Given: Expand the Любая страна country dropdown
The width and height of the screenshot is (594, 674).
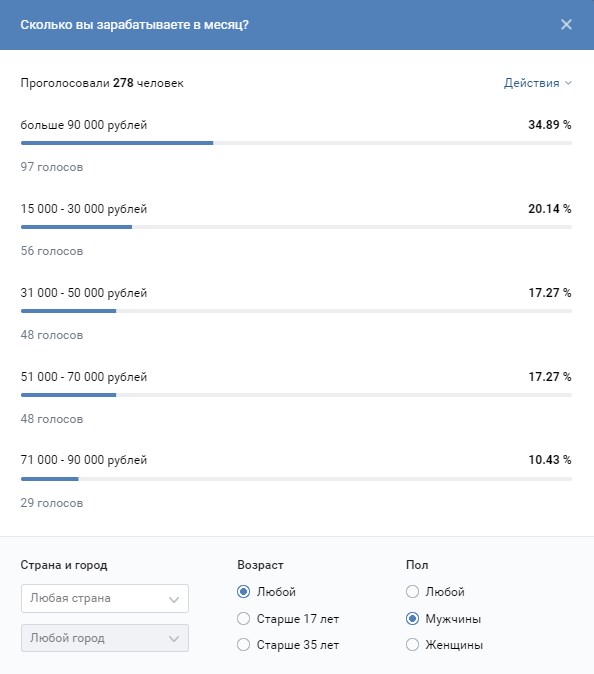Looking at the screenshot, I should [104, 598].
